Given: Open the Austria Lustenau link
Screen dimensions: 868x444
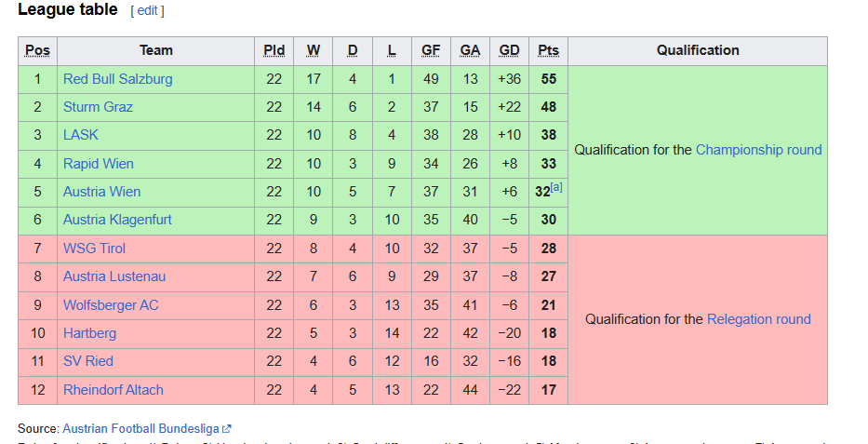Looking at the screenshot, I should pyautogui.click(x=114, y=276).
